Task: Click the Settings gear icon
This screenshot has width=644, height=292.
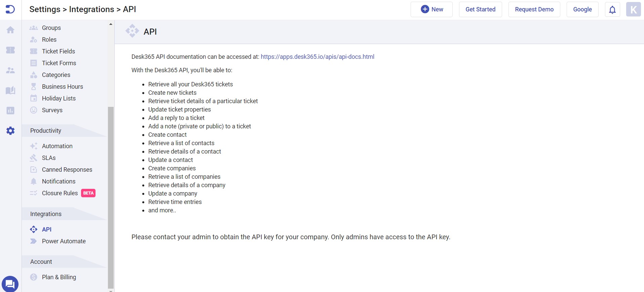Action: [10, 131]
